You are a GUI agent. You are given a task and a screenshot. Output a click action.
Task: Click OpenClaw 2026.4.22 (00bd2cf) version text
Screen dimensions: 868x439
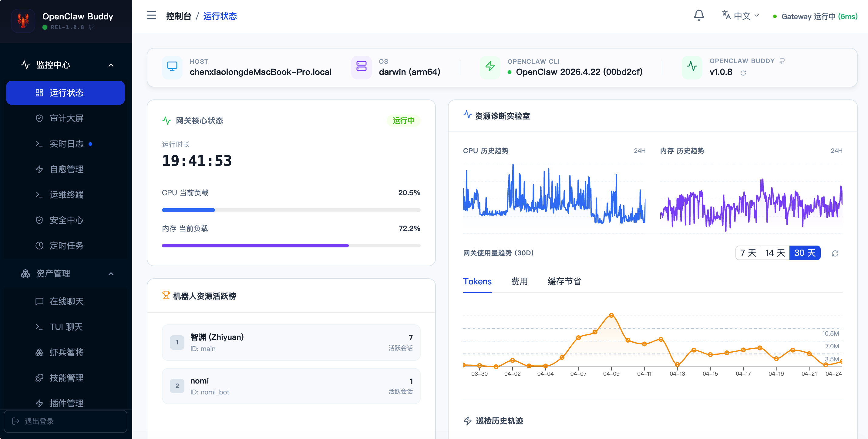pyautogui.click(x=579, y=72)
